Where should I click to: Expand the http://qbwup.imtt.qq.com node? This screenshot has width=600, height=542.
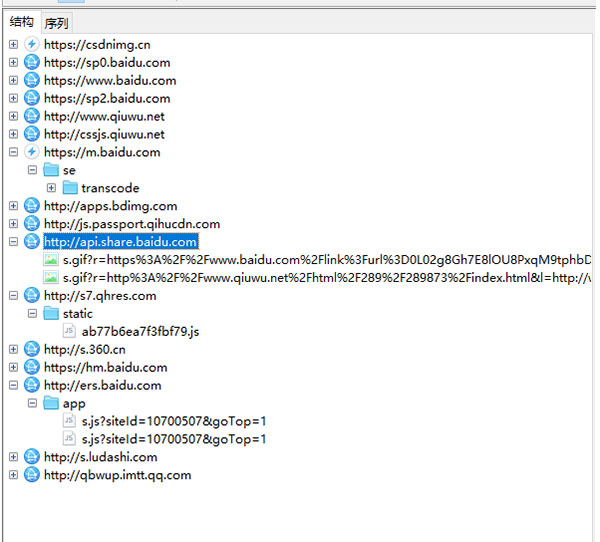13,475
